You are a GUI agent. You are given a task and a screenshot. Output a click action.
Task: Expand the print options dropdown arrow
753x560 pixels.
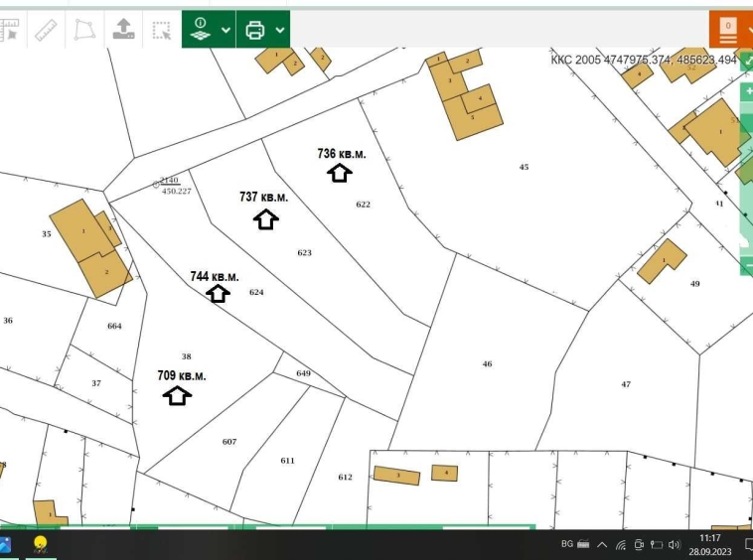280,30
